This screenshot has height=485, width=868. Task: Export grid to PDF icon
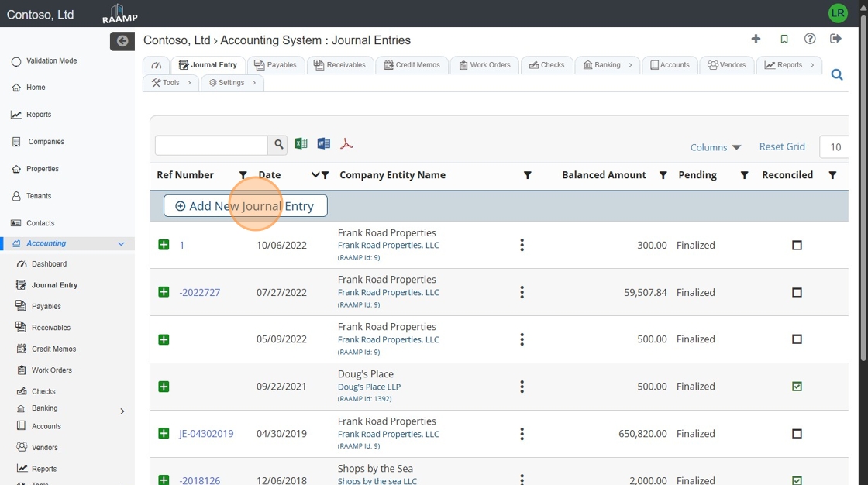pos(346,144)
